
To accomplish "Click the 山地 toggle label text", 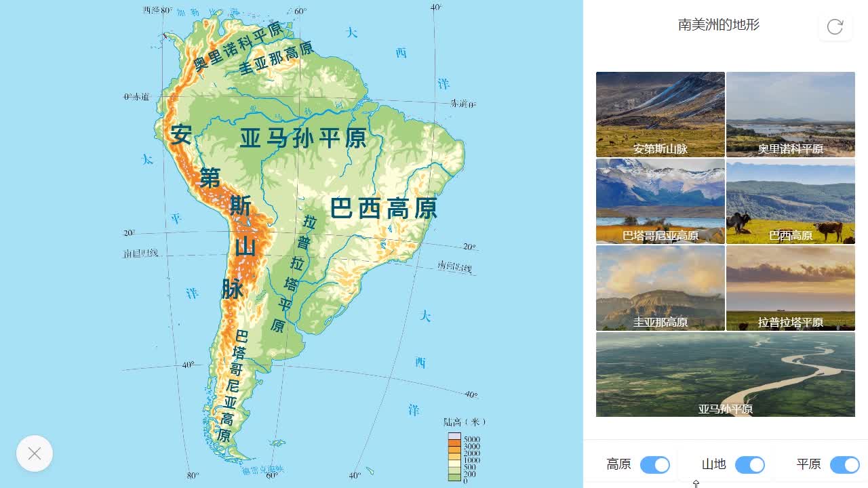I will point(713,464).
